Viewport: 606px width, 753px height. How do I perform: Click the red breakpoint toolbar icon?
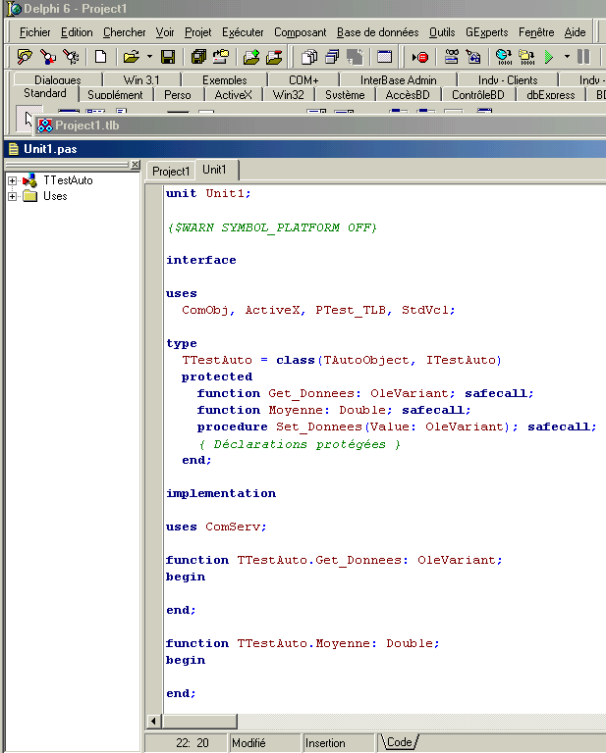pyautogui.click(x=420, y=57)
